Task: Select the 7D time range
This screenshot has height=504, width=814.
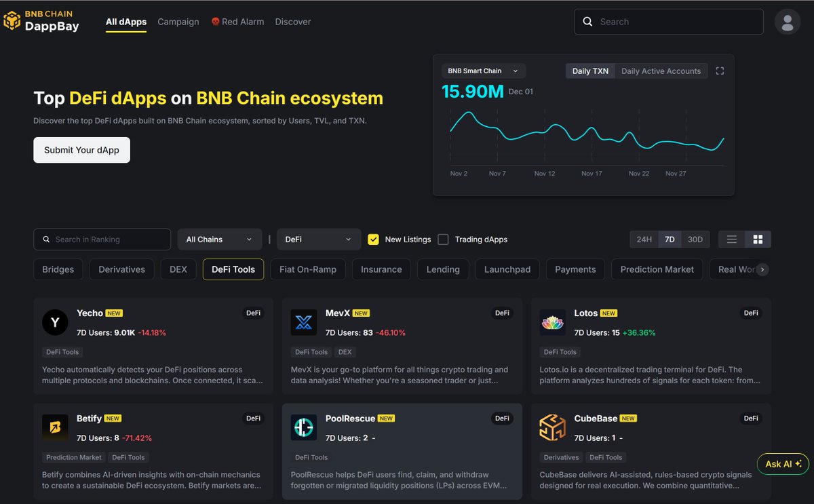Action: 670,239
